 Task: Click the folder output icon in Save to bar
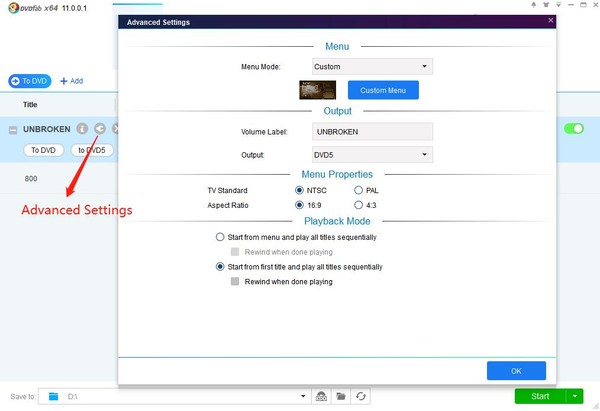point(341,396)
